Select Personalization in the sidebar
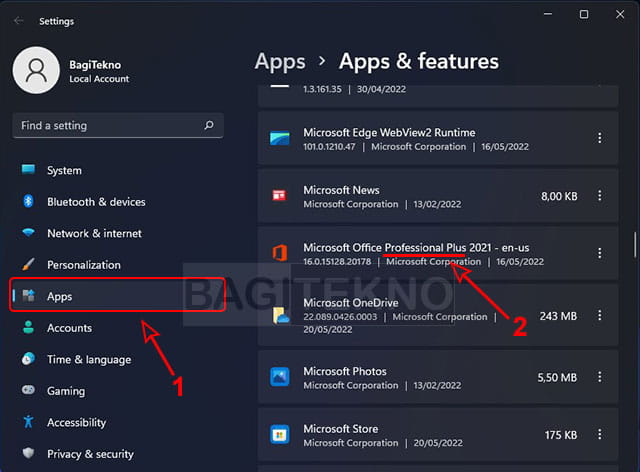Viewport: 640px width, 472px height. pos(118,264)
